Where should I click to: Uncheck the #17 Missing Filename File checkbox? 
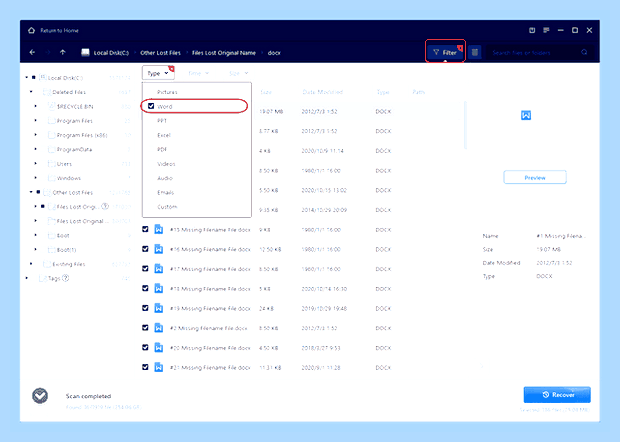145,269
